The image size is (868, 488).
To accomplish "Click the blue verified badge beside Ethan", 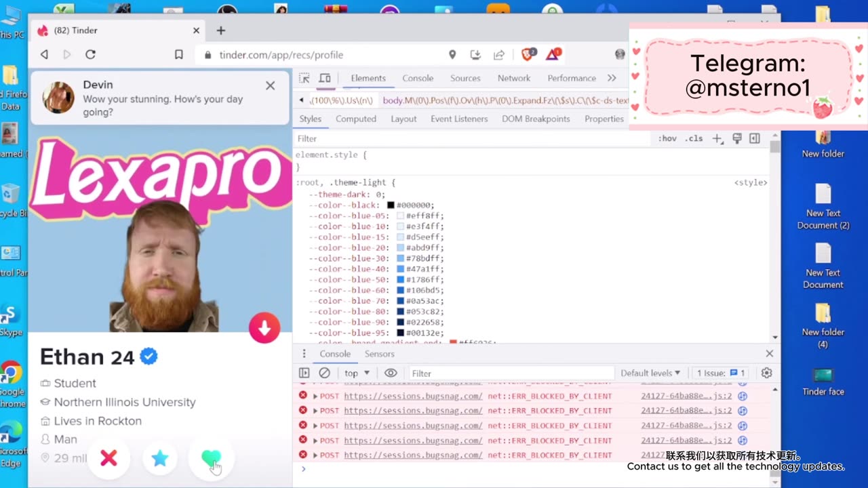I will tap(149, 357).
